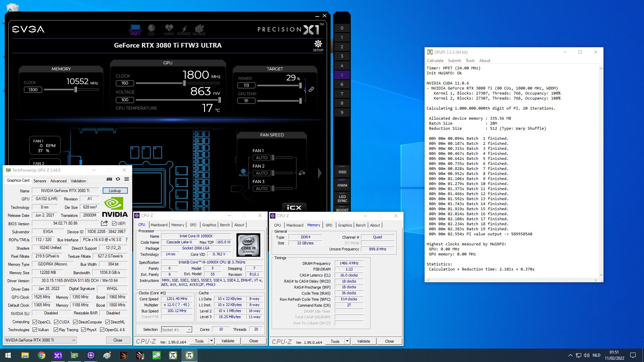Click the NVIDIA logo in GPU-Z
This screenshot has width=644, height=362.
[x=115, y=207]
